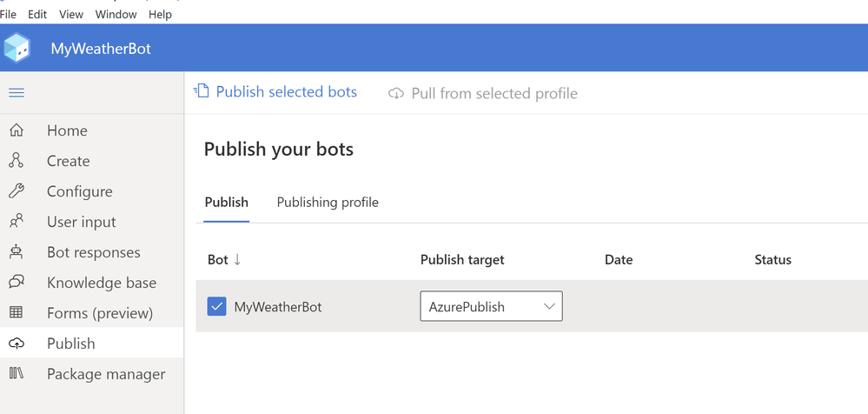Collapse the hamburger navigation menu
The image size is (868, 414).
point(17,93)
